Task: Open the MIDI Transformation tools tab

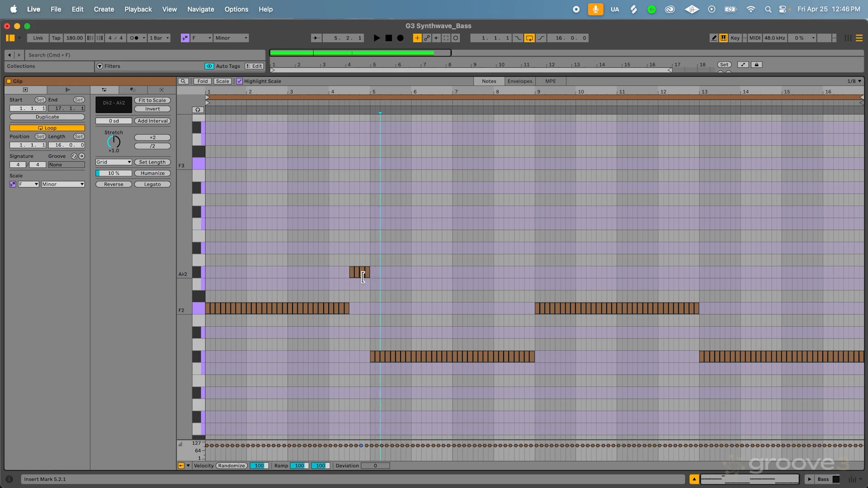Action: click(x=132, y=90)
